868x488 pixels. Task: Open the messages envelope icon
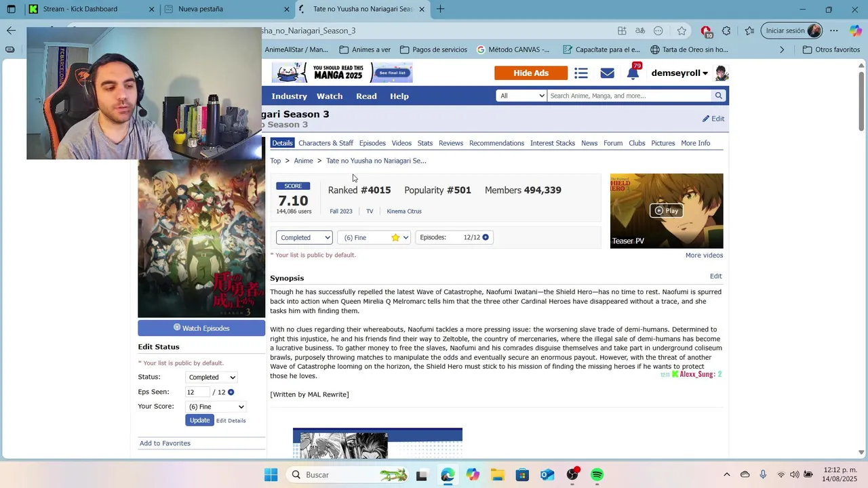607,73
